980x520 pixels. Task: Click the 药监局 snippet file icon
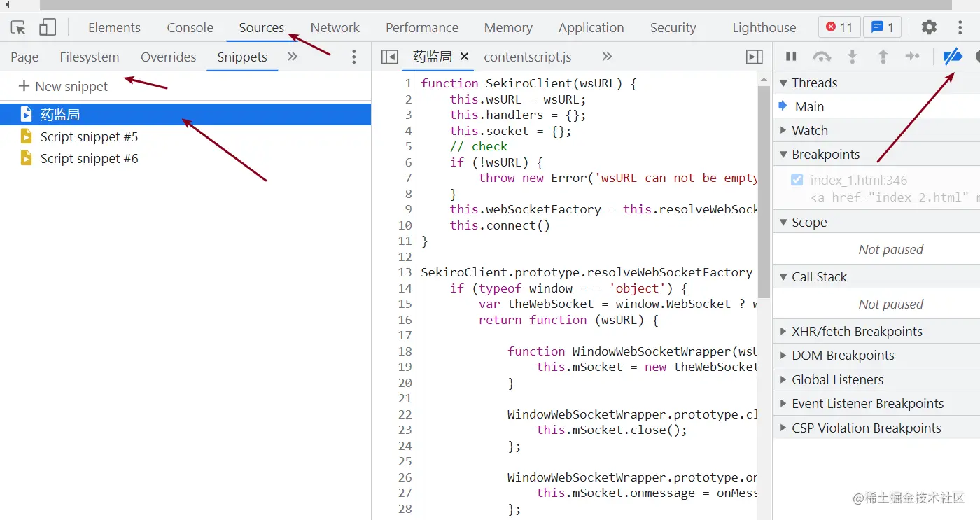click(27, 114)
